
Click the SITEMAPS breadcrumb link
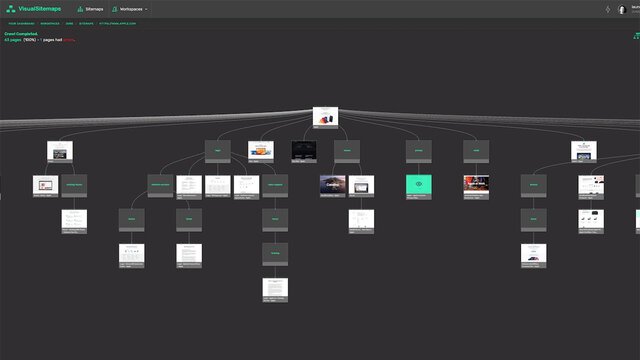86,24
